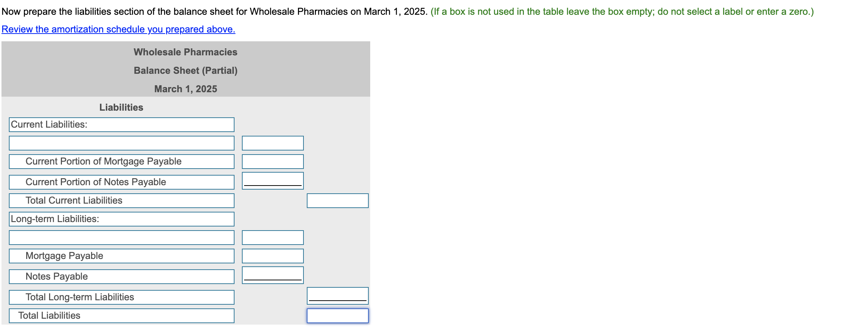Click the Notes Payable amount field
Image resolution: width=868 pixels, height=332 pixels.
(273, 275)
